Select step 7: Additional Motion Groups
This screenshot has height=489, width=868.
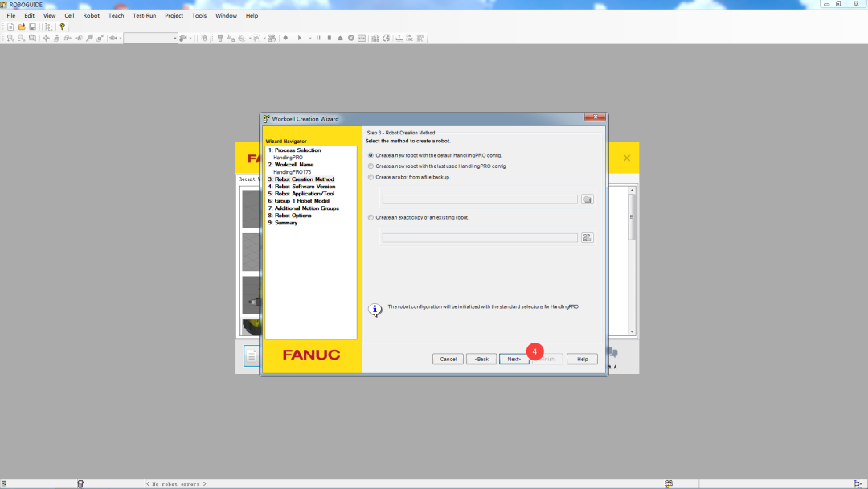(x=304, y=208)
